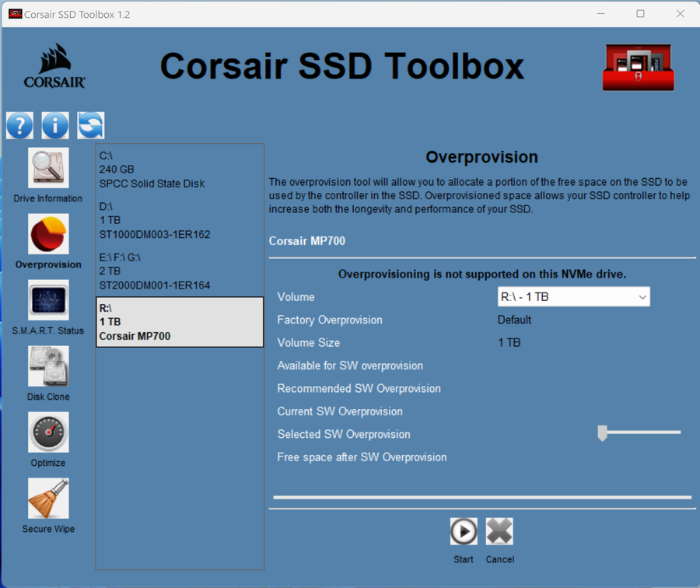Click the Current SW Overprovision label
Image resolution: width=700 pixels, height=588 pixels.
[340, 411]
